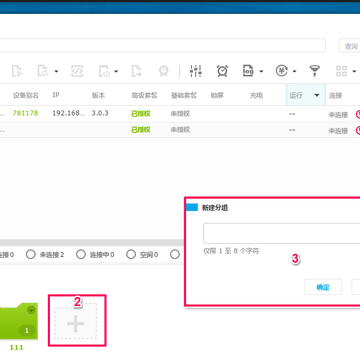The width and height of the screenshot is (360, 360).
Task: Select the 未连接 2 radio filter
Action: [31, 255]
